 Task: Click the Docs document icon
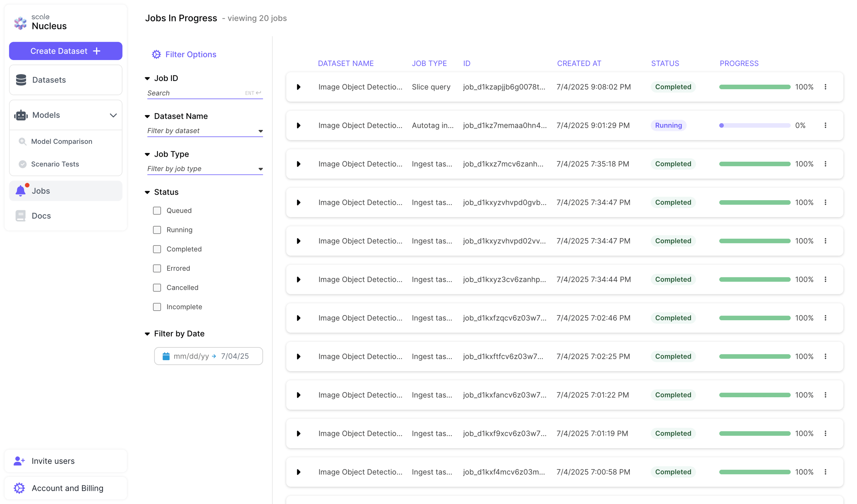pos(21,216)
